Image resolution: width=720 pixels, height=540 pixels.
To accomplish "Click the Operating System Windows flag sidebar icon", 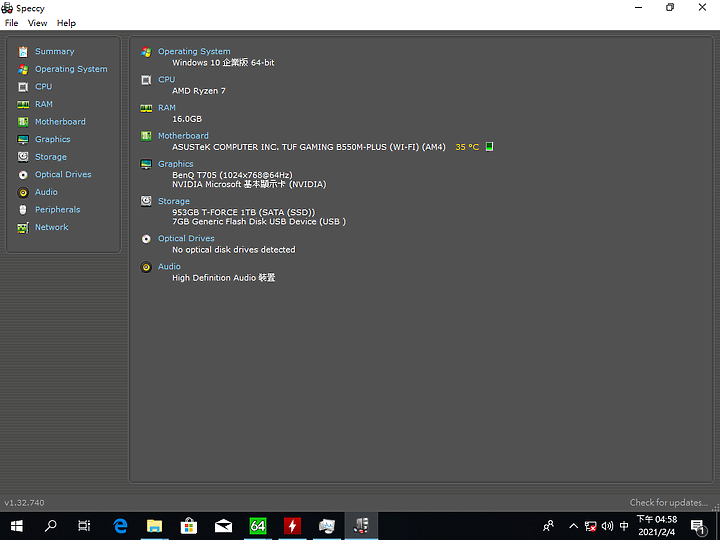I will [x=23, y=69].
